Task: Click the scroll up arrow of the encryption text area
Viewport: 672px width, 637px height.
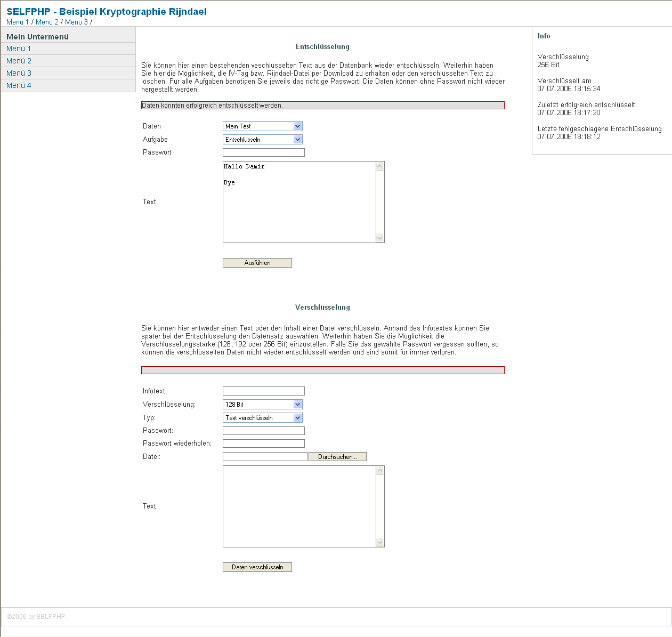Action: [x=380, y=471]
